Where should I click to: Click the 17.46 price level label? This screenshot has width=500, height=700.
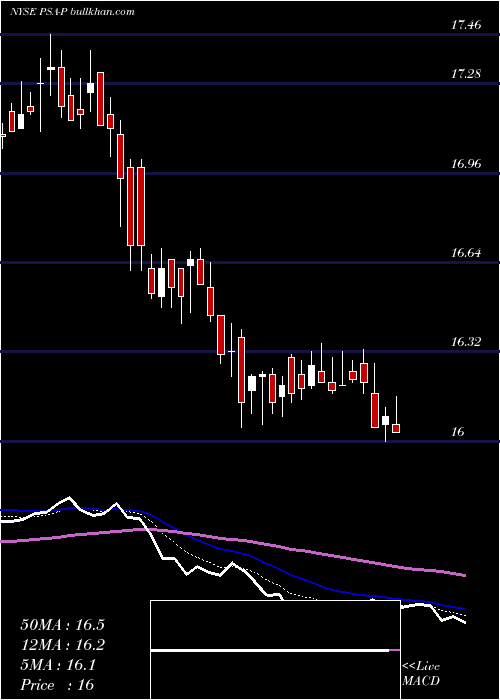(466, 25)
